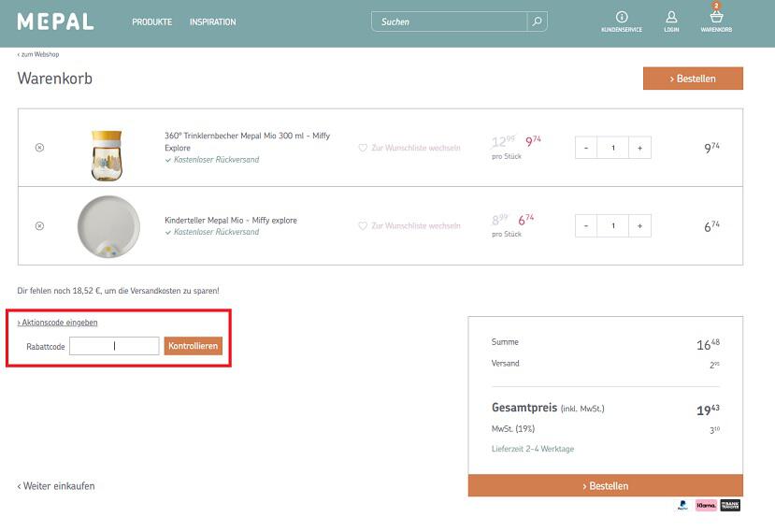Open the Kinderteller plate thumbnail
The image size is (775, 532).
[108, 227]
